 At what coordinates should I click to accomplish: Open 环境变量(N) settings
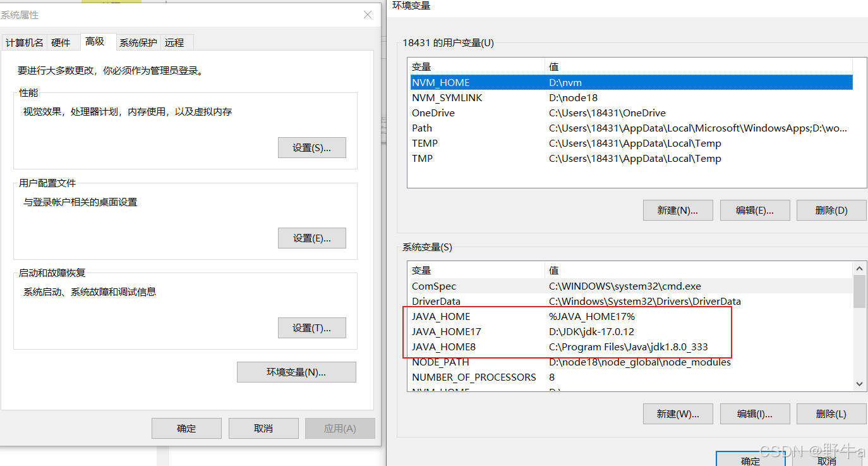[296, 372]
